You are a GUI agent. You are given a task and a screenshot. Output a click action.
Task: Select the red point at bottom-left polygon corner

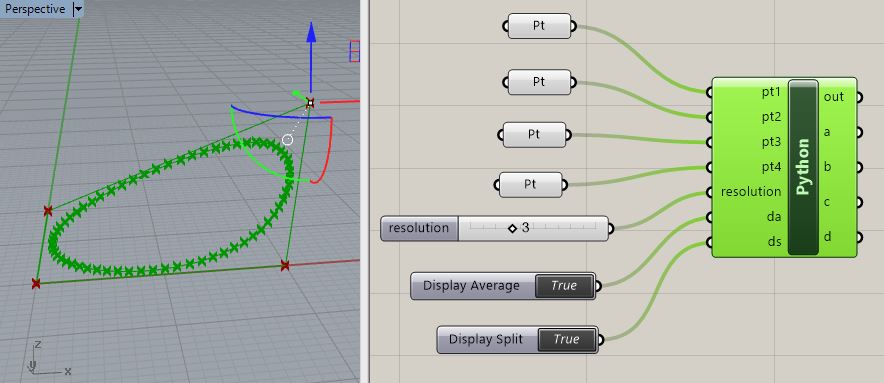[x=36, y=283]
